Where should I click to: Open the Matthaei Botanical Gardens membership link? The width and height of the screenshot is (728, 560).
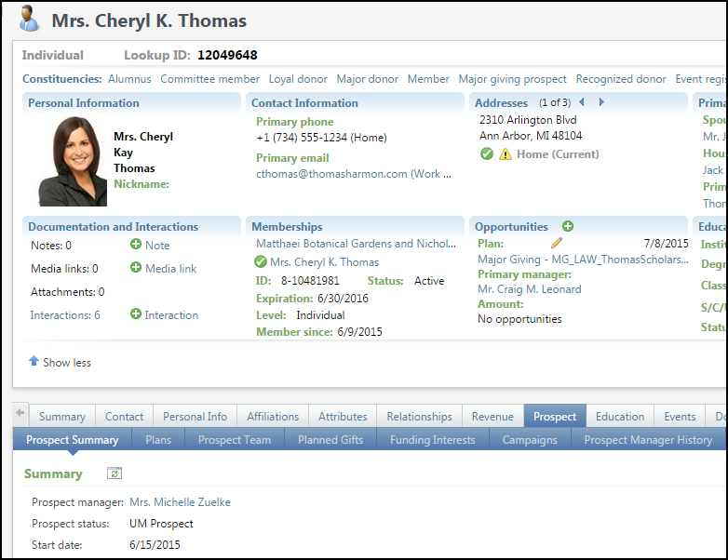coord(357,243)
